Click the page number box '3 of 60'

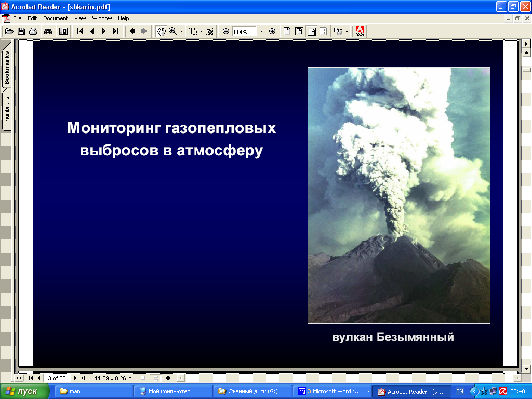click(57, 378)
